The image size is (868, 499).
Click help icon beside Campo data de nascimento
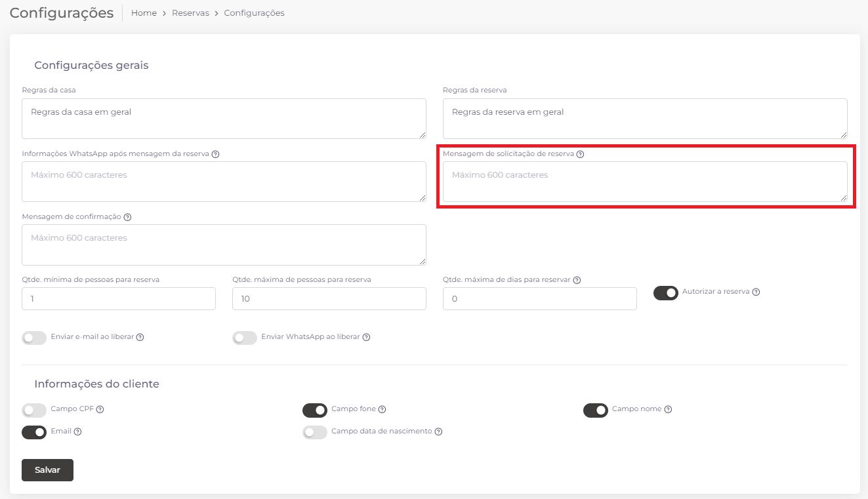coord(438,431)
